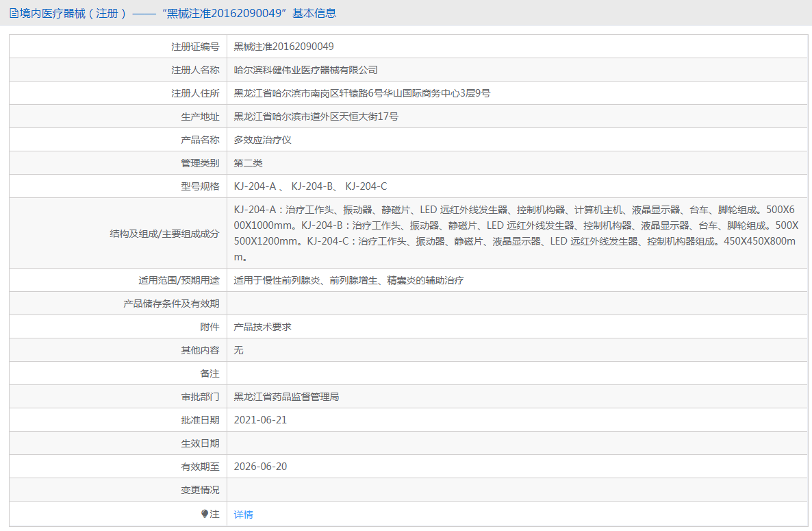Click the 适用范围/预期用途 label
812x531 pixels.
(x=179, y=280)
